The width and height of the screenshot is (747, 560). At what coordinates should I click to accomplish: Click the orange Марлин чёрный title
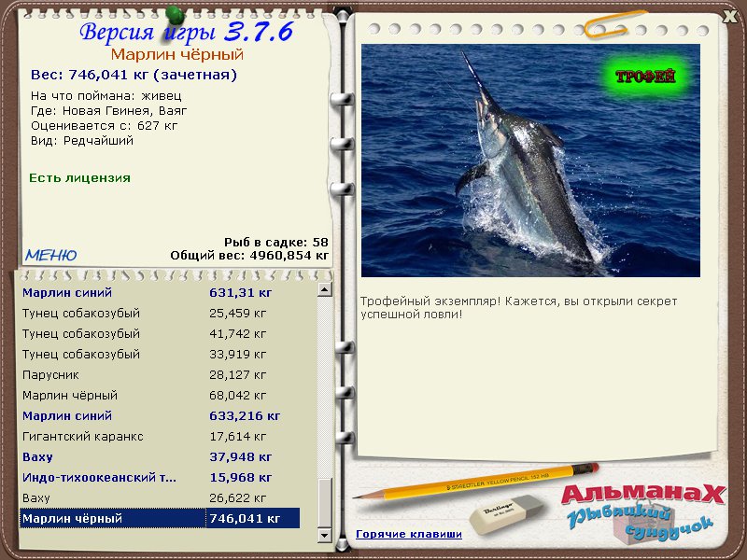[177, 54]
